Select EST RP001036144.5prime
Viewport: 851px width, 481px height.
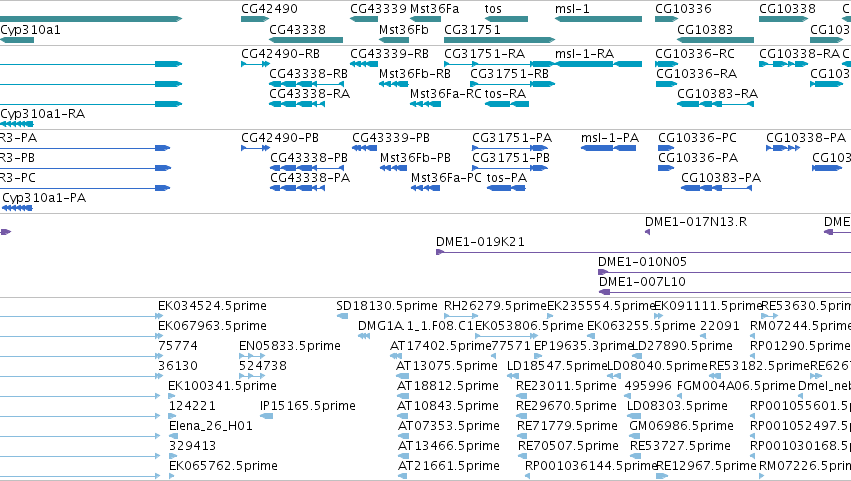click(x=590, y=466)
